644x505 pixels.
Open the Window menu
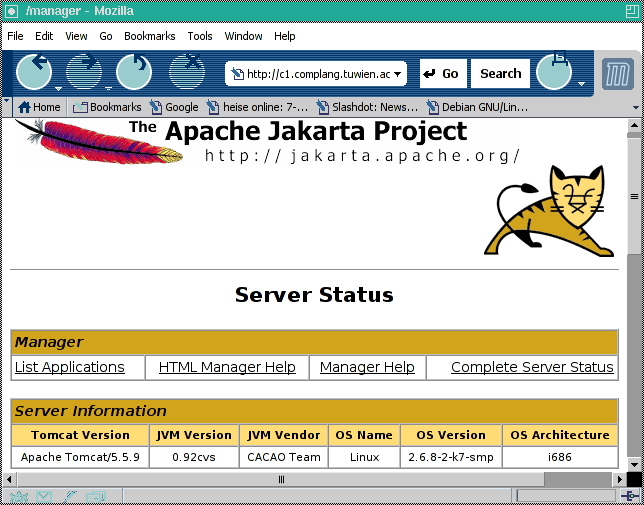coord(243,36)
